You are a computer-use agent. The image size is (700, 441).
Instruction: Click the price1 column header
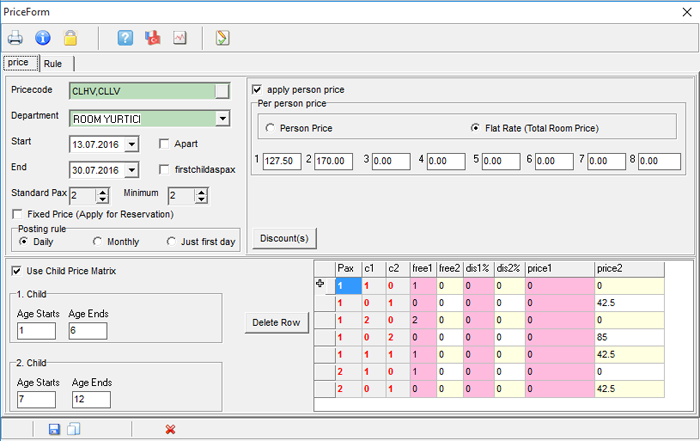(x=560, y=269)
